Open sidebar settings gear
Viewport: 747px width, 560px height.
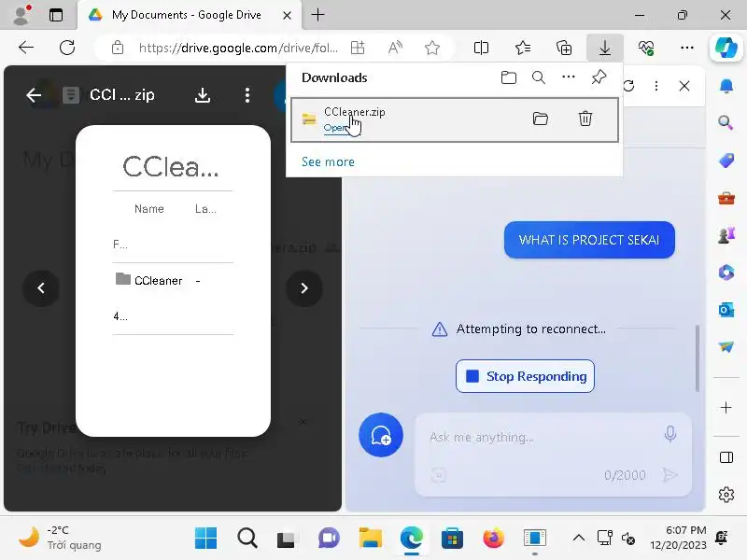click(726, 495)
